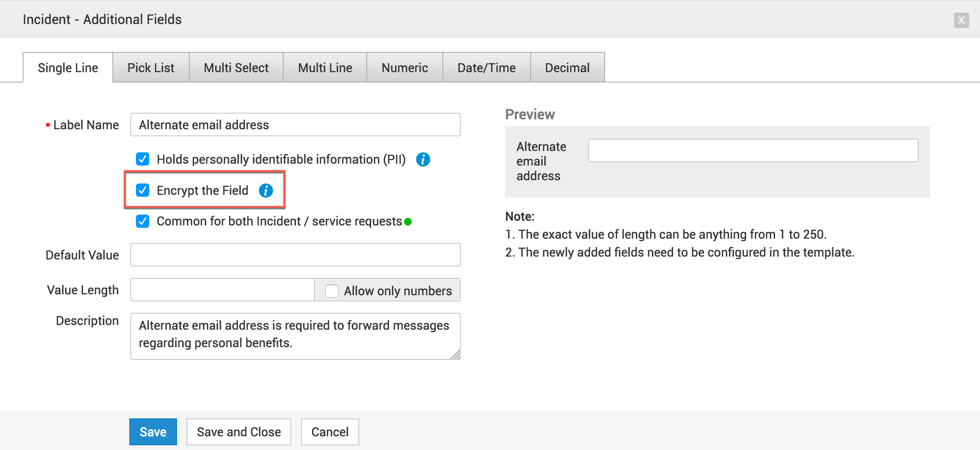Click the Value Length input box
The height and width of the screenshot is (450, 980).
coord(222,290)
